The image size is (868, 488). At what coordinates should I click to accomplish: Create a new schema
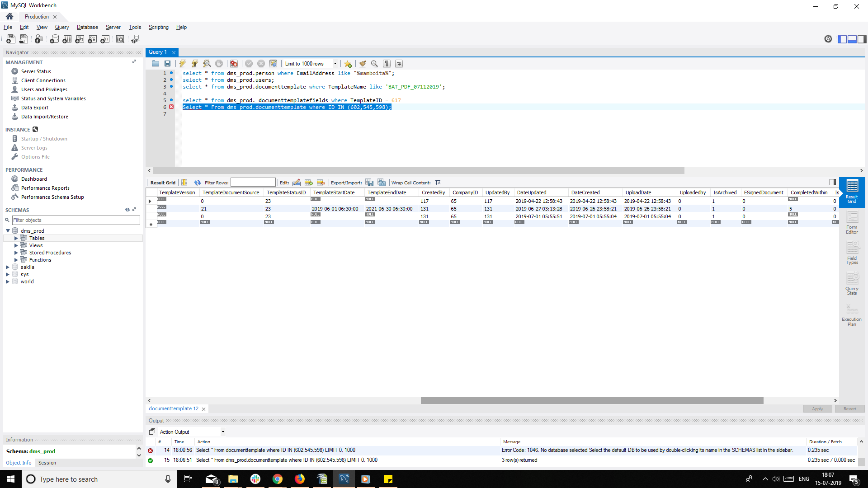(x=54, y=39)
